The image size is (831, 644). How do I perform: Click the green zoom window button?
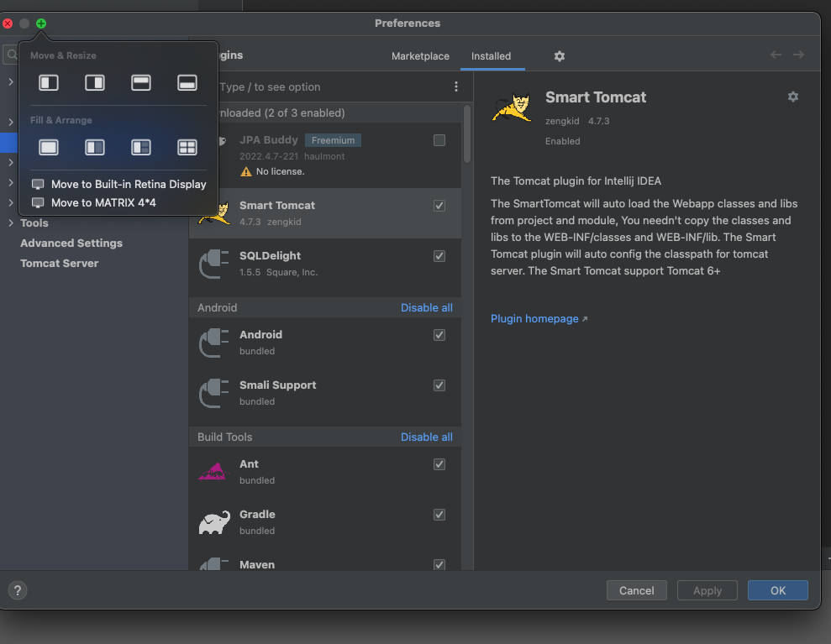tap(41, 24)
